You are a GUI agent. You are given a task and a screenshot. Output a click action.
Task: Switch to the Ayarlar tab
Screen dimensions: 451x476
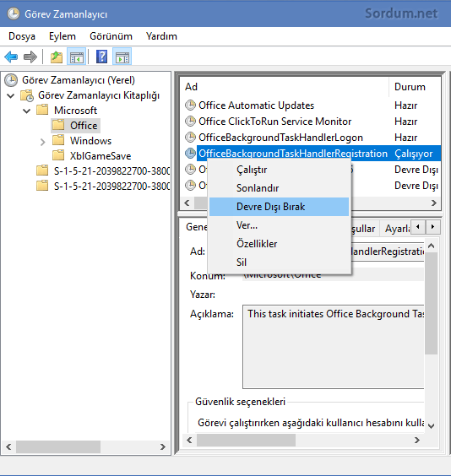click(396, 228)
